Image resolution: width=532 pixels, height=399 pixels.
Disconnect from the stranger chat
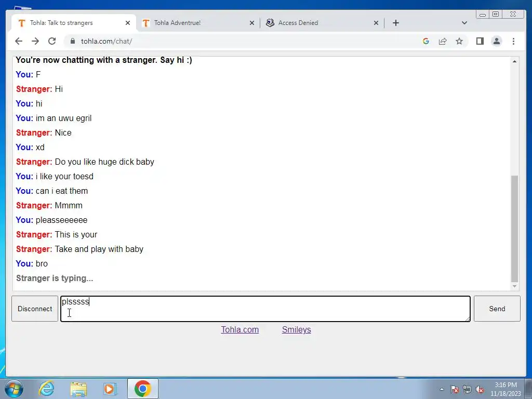tap(35, 309)
